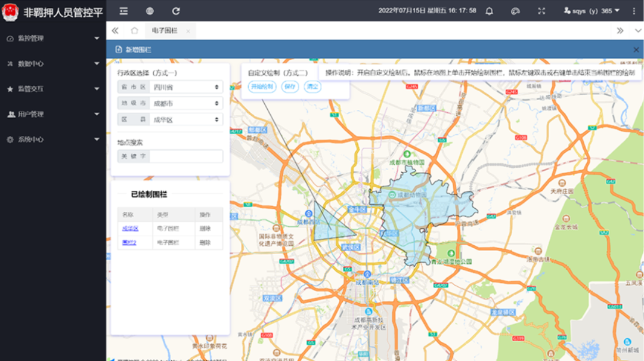Click the 成都西站 station marker on map
This screenshot has width=644, height=361.
point(309,214)
